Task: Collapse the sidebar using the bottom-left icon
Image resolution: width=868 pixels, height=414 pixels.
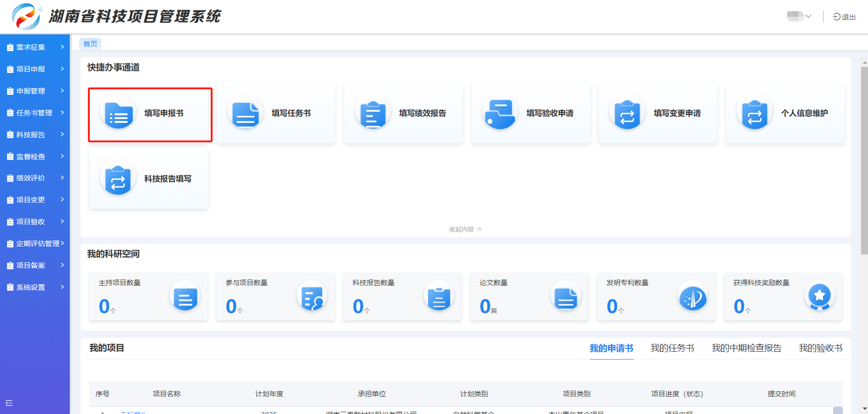Action: click(x=9, y=403)
